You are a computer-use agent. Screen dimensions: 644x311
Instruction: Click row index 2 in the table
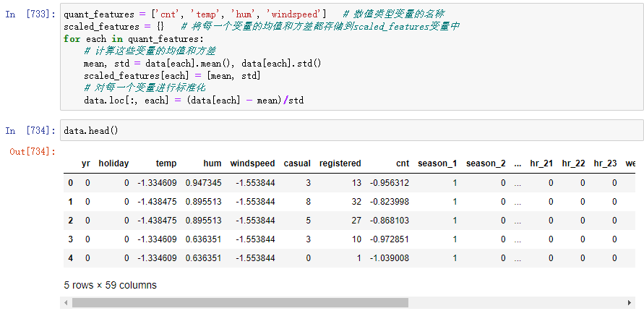click(71, 221)
